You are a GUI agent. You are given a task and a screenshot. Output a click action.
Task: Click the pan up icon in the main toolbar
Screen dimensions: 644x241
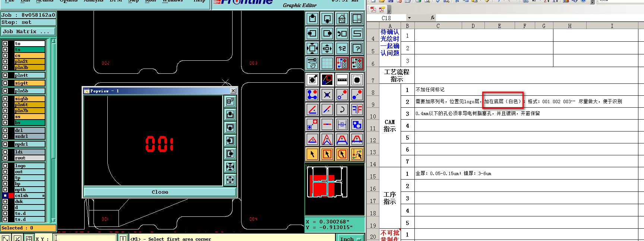pyautogui.click(x=312, y=19)
